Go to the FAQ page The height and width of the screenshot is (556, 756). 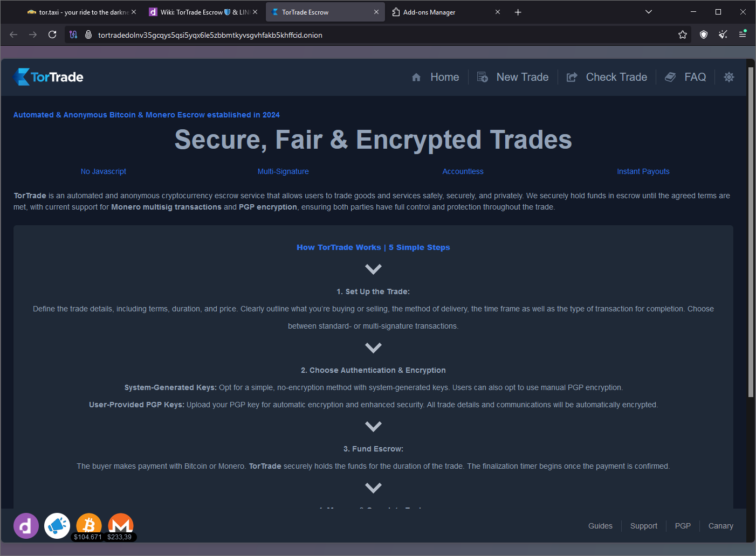685,77
